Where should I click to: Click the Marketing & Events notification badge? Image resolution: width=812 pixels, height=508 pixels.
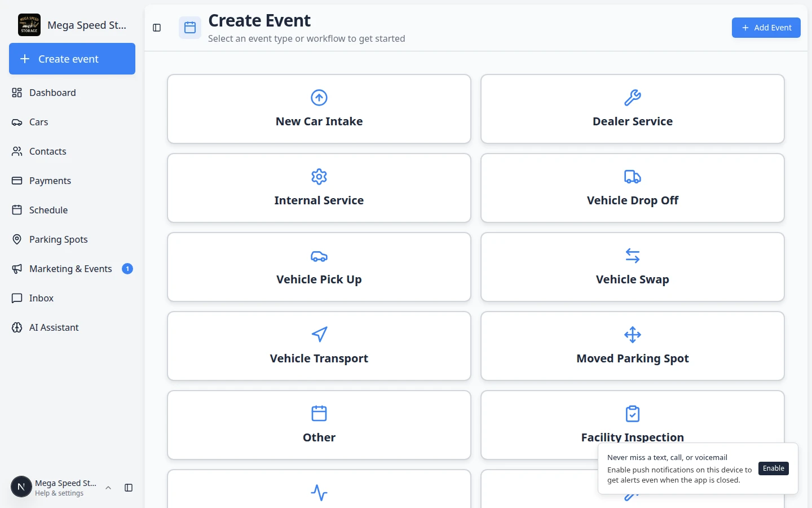(x=127, y=269)
